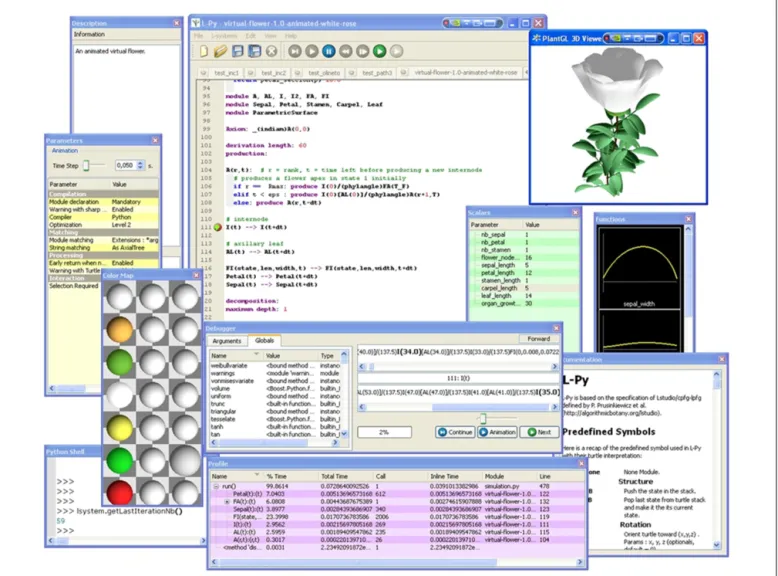Viewport: 778px width, 576px height.
Task: Open the Help menu in L-Py
Action: (x=291, y=36)
